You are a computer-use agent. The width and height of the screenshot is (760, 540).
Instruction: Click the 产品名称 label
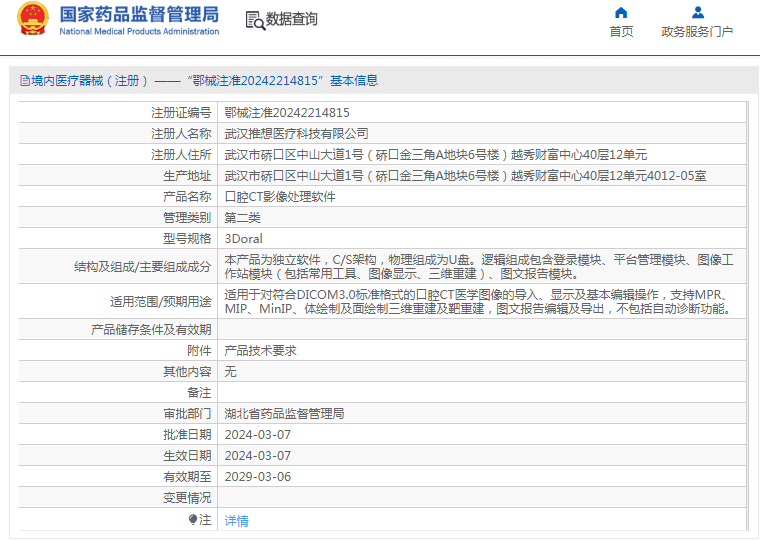click(x=187, y=197)
